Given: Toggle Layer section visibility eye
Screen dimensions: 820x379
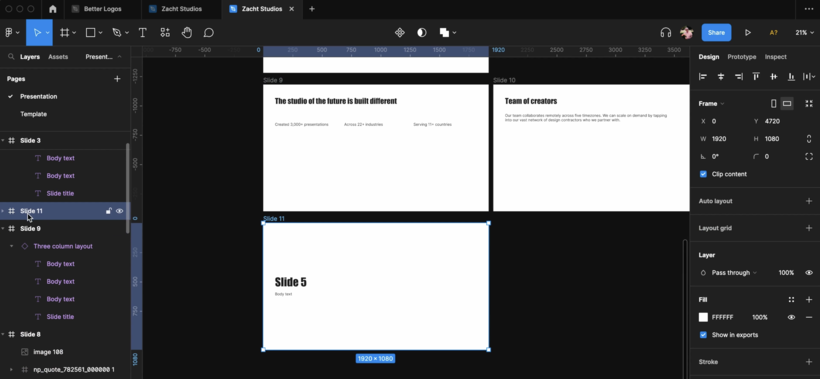Looking at the screenshot, I should click(809, 273).
